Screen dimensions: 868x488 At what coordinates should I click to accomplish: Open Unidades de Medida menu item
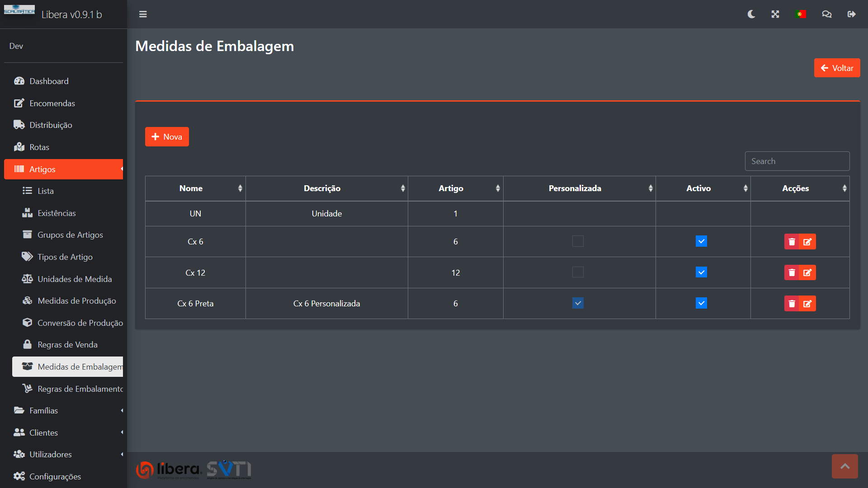75,279
